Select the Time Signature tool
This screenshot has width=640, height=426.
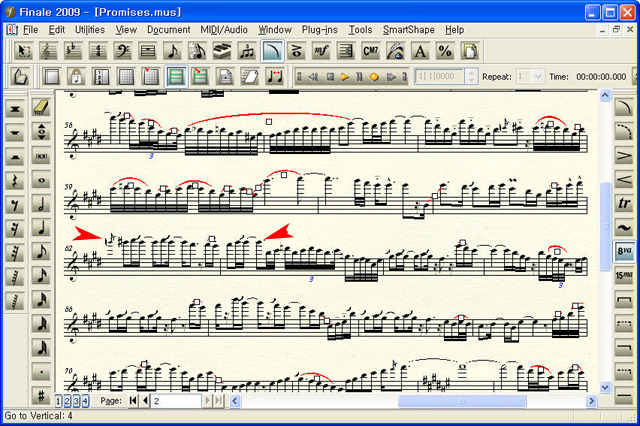pyautogui.click(x=98, y=51)
